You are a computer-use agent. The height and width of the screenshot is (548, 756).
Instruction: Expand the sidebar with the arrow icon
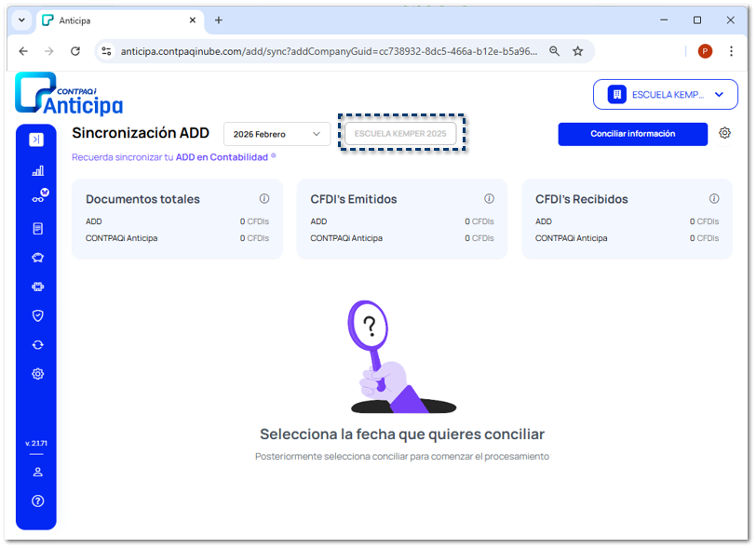tap(36, 140)
